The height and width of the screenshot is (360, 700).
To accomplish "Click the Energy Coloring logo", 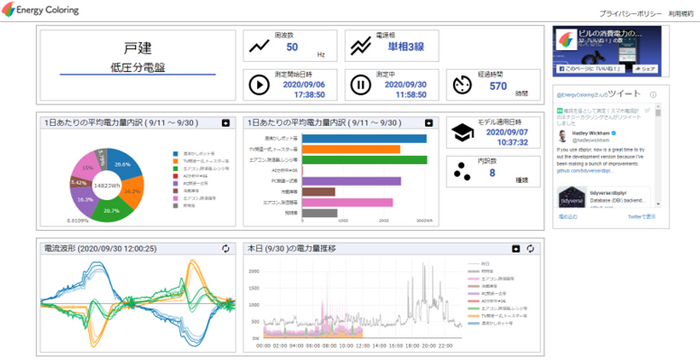I will 40,9.
